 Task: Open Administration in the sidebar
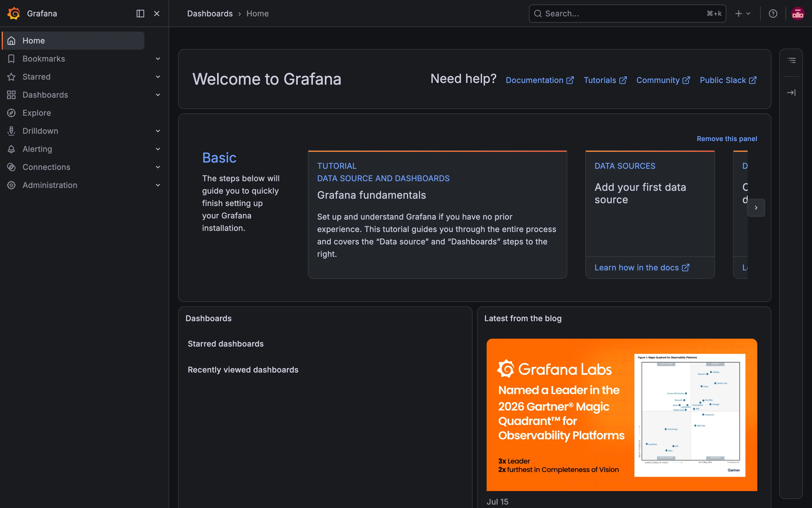50,185
